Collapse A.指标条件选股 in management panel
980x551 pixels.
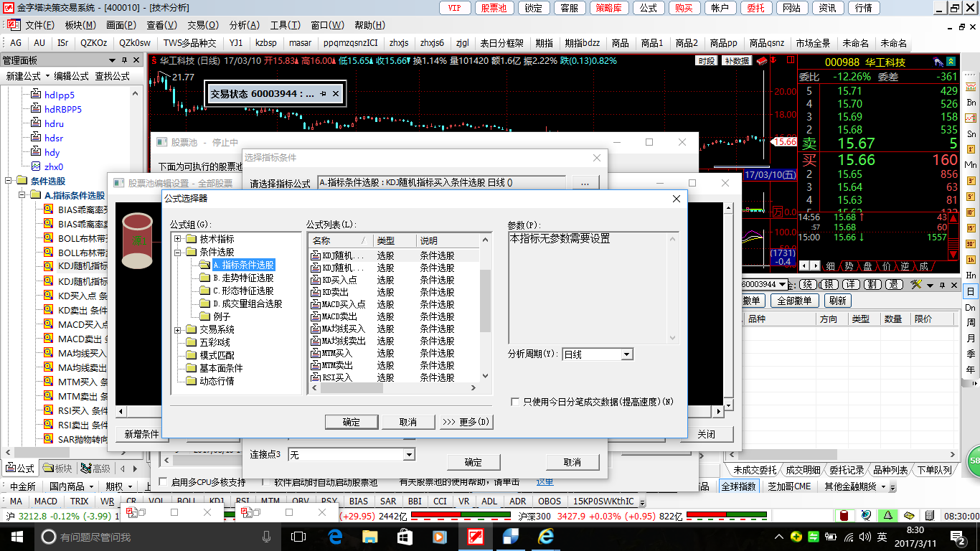point(22,195)
